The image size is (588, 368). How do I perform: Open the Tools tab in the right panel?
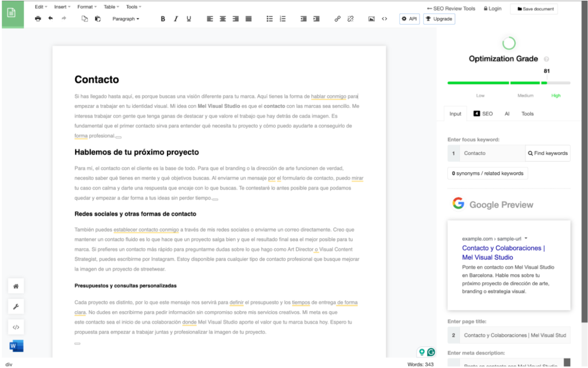pyautogui.click(x=527, y=114)
